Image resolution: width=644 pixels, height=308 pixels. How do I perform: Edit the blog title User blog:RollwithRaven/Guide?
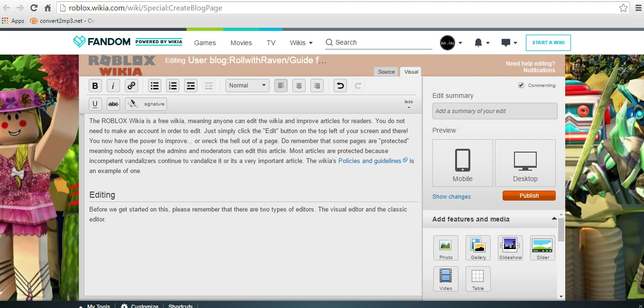257,60
